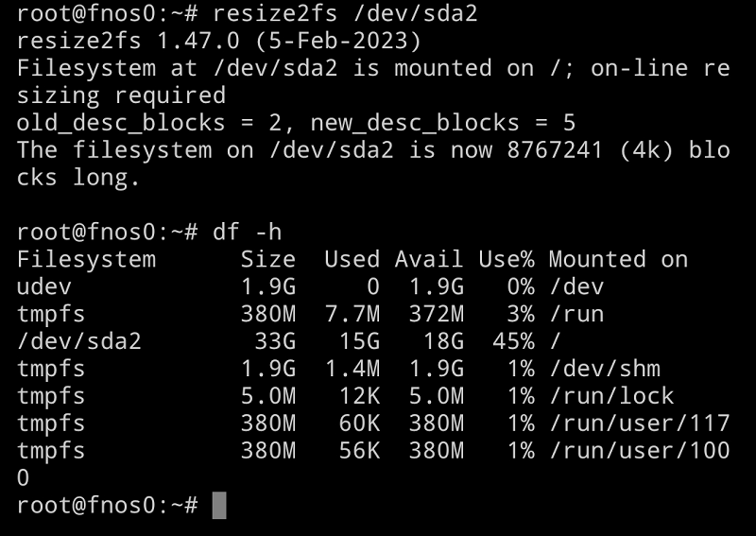Click the 'Filesystem' column header
The image size is (756, 536).
click(86, 260)
